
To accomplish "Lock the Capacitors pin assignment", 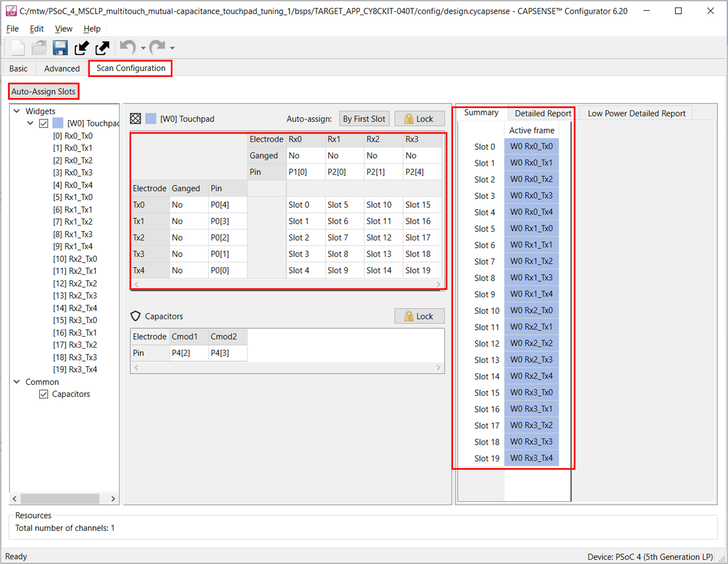I will pyautogui.click(x=419, y=316).
